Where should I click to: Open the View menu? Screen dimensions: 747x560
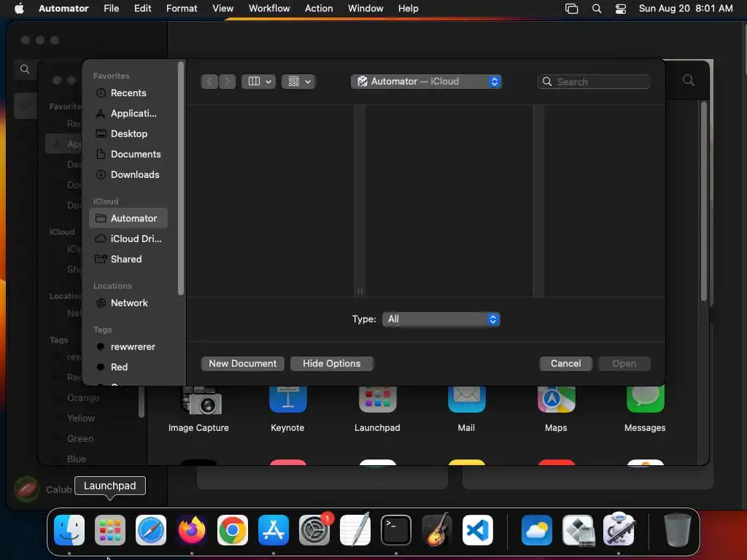coord(223,9)
